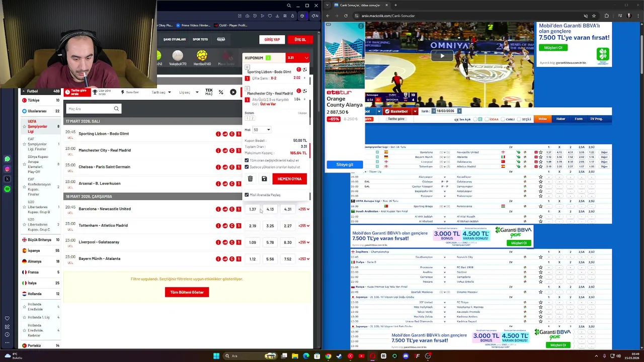Click the search magnifier in Maç Ara box
This screenshot has height=362, width=644.
pyautogui.click(x=116, y=109)
